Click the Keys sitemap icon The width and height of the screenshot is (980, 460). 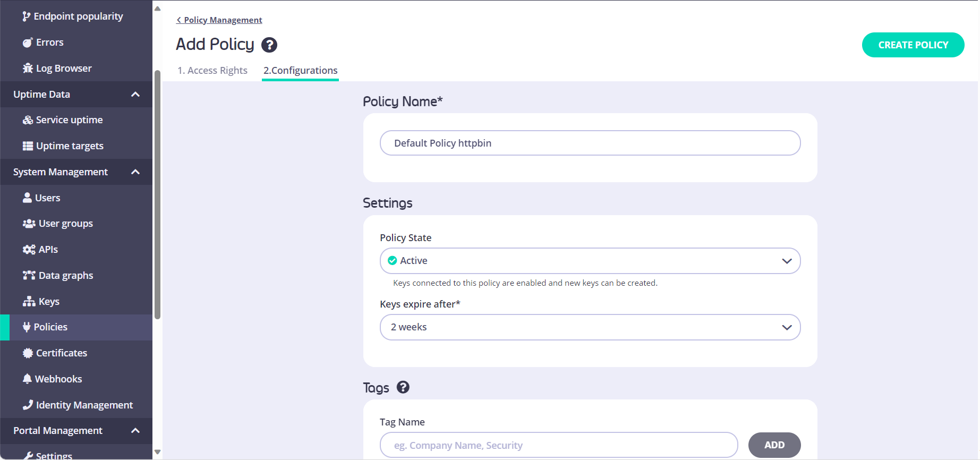click(29, 301)
